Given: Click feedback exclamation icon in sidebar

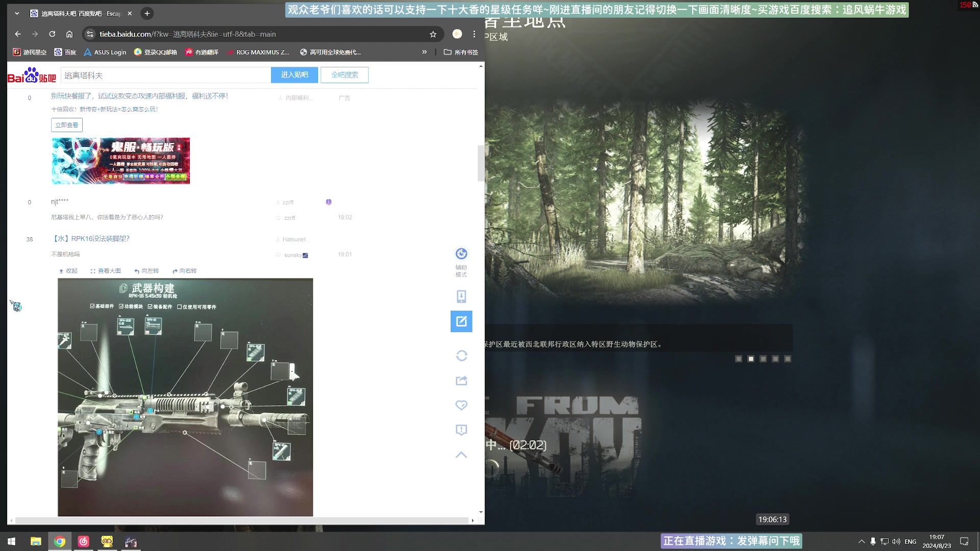Looking at the screenshot, I should coord(461,430).
